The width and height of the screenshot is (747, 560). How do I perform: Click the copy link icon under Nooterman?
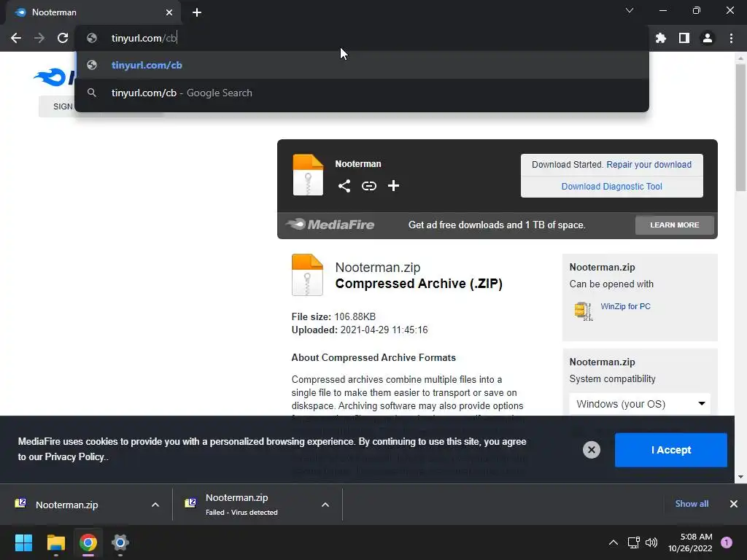(368, 186)
